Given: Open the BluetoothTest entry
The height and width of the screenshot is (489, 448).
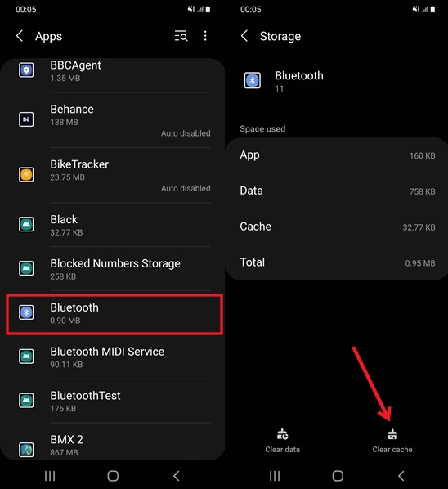Looking at the screenshot, I should pyautogui.click(x=112, y=401).
